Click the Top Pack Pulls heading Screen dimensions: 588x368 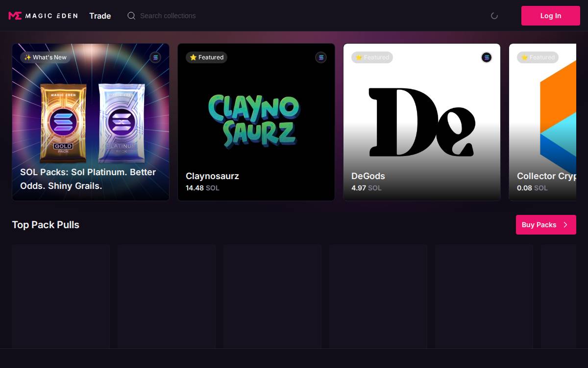tap(46, 225)
